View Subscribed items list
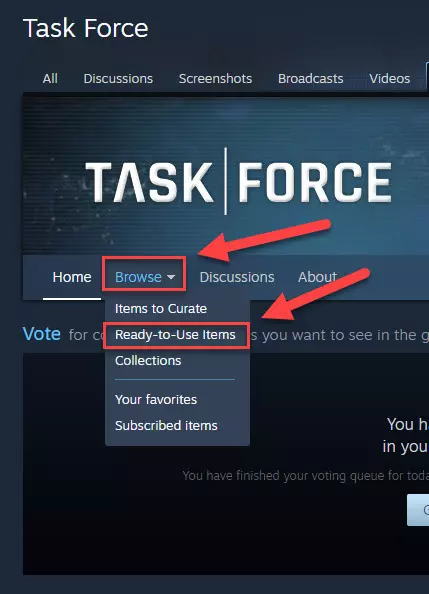Screen dimensions: 429x594 click(166, 426)
